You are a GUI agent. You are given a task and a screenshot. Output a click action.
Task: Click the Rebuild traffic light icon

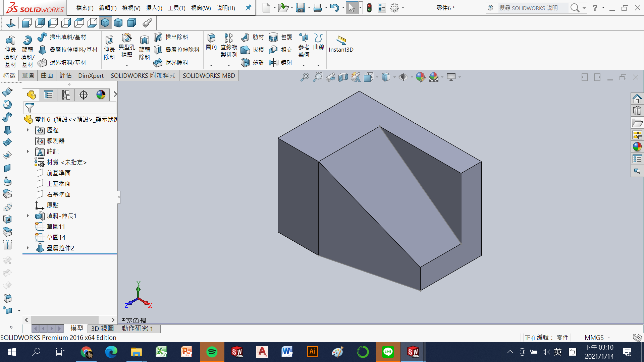coord(369,8)
